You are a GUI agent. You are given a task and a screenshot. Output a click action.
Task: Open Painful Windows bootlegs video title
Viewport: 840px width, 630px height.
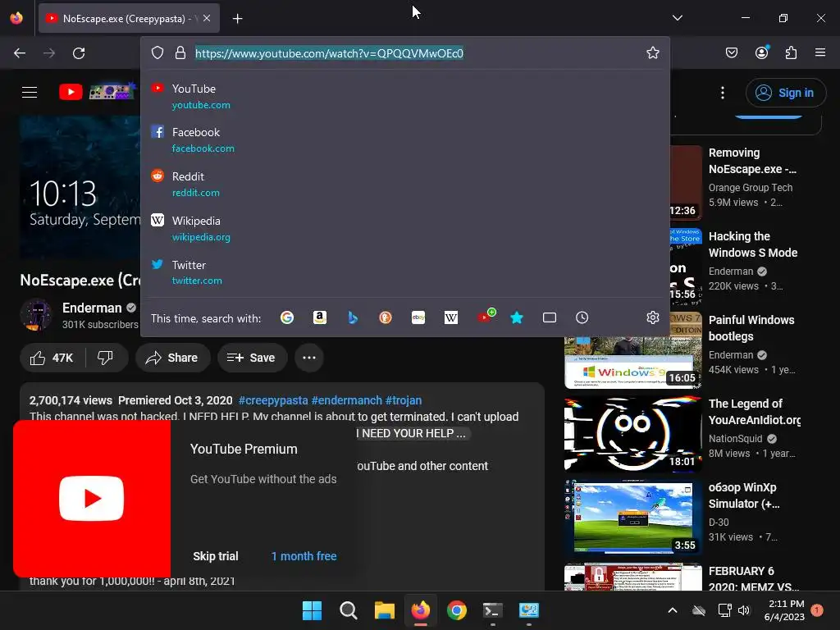pos(751,328)
